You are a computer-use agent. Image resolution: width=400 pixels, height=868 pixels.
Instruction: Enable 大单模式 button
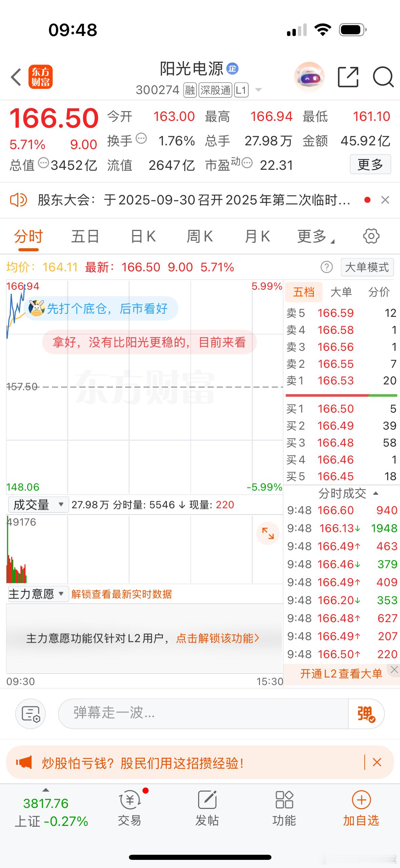[x=367, y=267]
